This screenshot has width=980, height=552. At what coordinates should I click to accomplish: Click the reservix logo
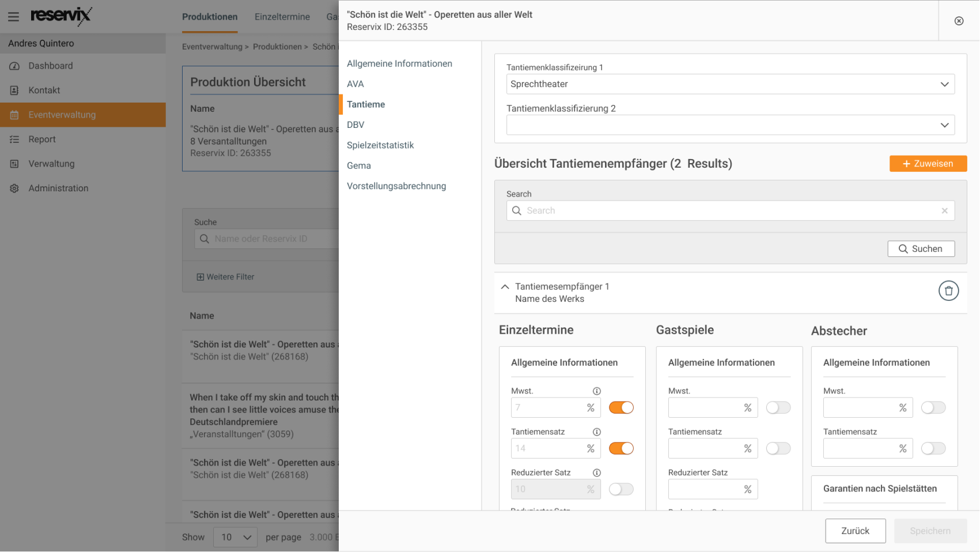coord(60,16)
